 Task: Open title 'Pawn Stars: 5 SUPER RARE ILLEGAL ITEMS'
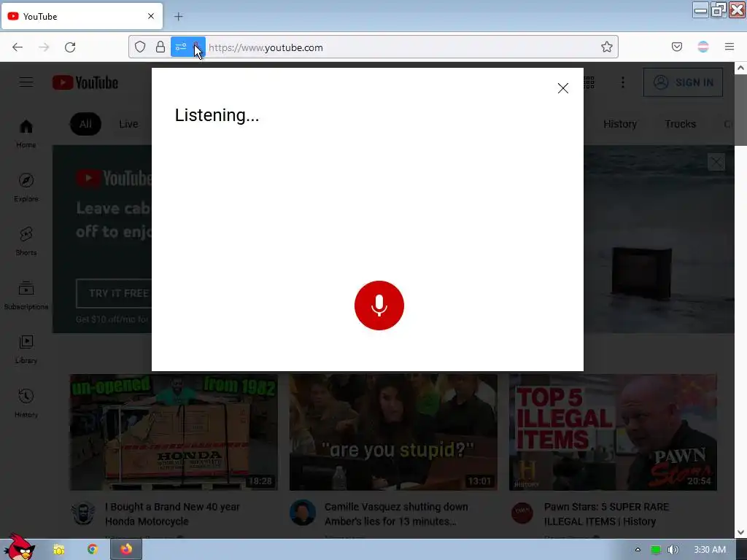coord(606,514)
